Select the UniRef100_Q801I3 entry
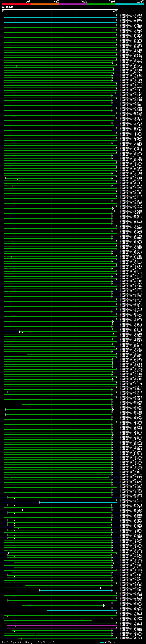Viewport: 146px width, 644px height. (131, 392)
